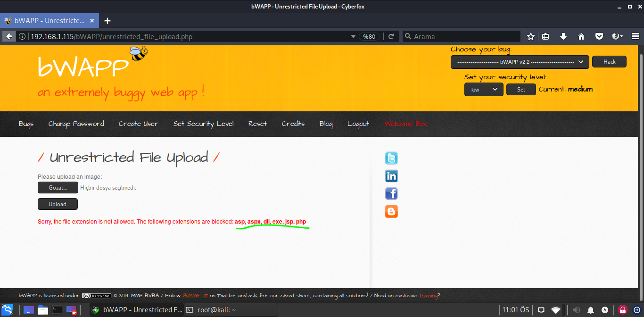Open the Credits menu item
Screen dimensions: 644x317
click(x=293, y=124)
